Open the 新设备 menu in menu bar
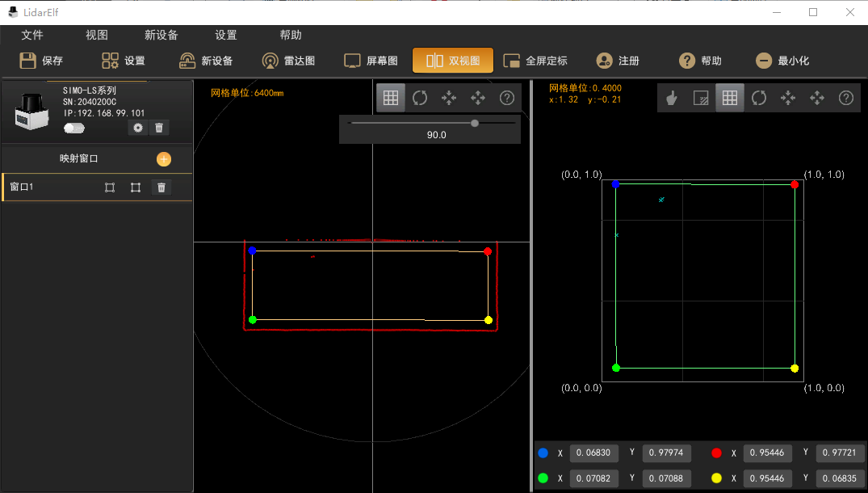868x493 pixels. point(161,35)
